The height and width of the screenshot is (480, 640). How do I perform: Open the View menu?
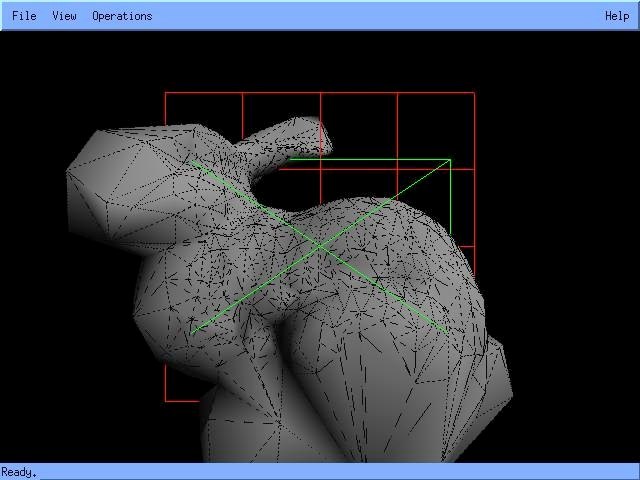pos(64,16)
